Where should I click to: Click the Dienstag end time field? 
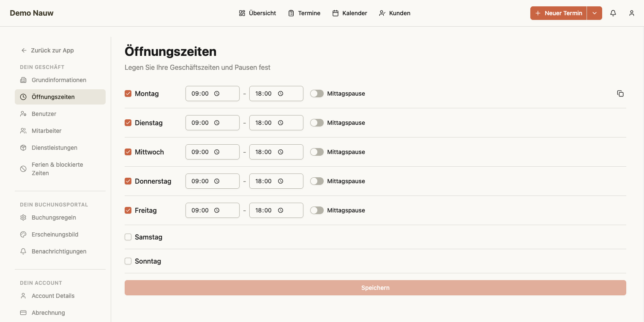tap(276, 123)
